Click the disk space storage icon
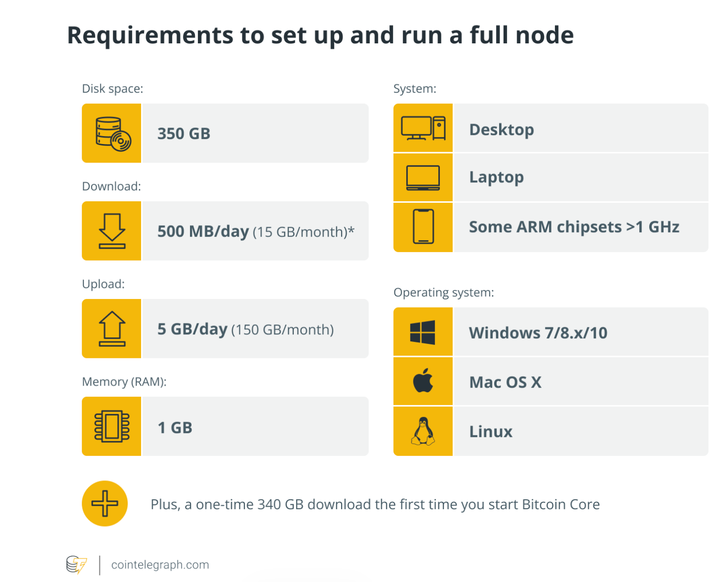The image size is (728, 582). click(111, 133)
